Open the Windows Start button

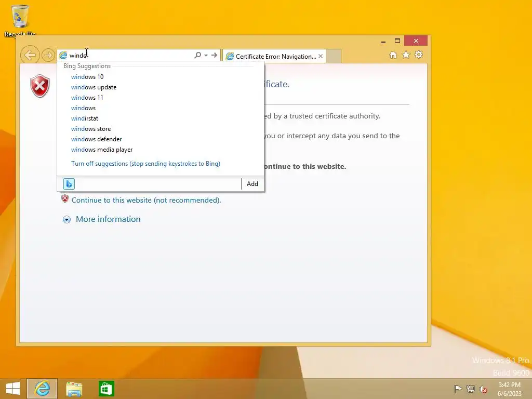[13, 389]
